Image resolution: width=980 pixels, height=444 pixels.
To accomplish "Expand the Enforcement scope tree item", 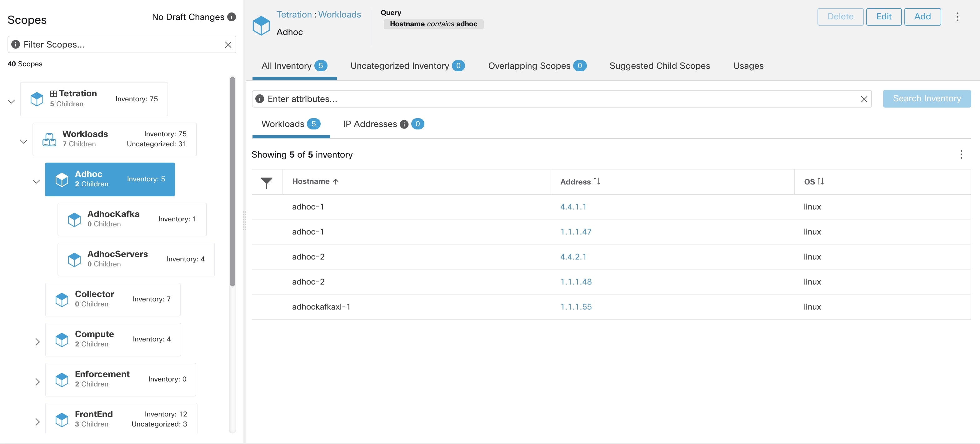I will (x=36, y=381).
